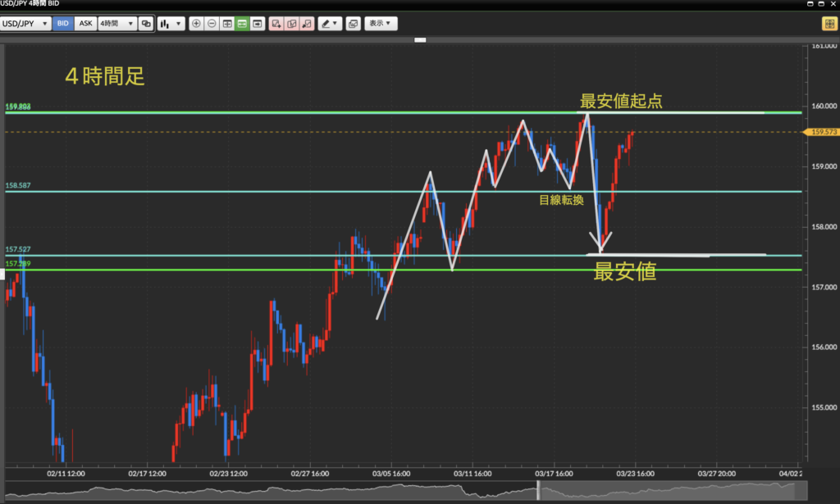This screenshot has height=504, width=840.
Task: Click the zoom out magnifier icon
Action: pos(212,24)
